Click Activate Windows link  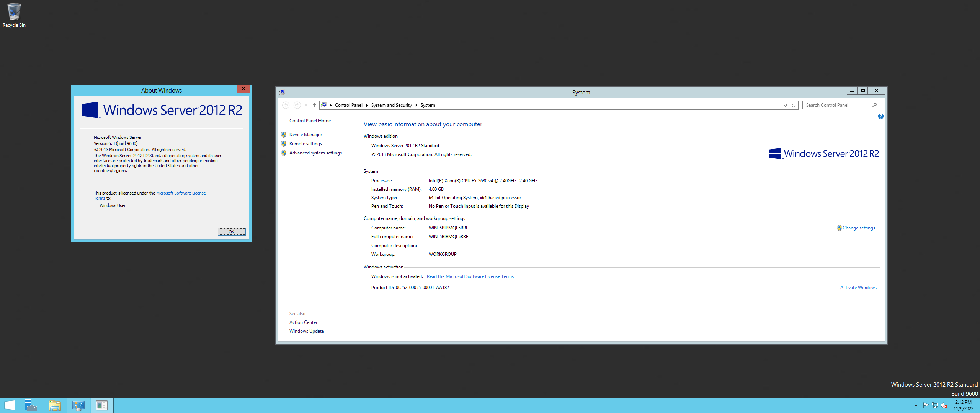[858, 288]
